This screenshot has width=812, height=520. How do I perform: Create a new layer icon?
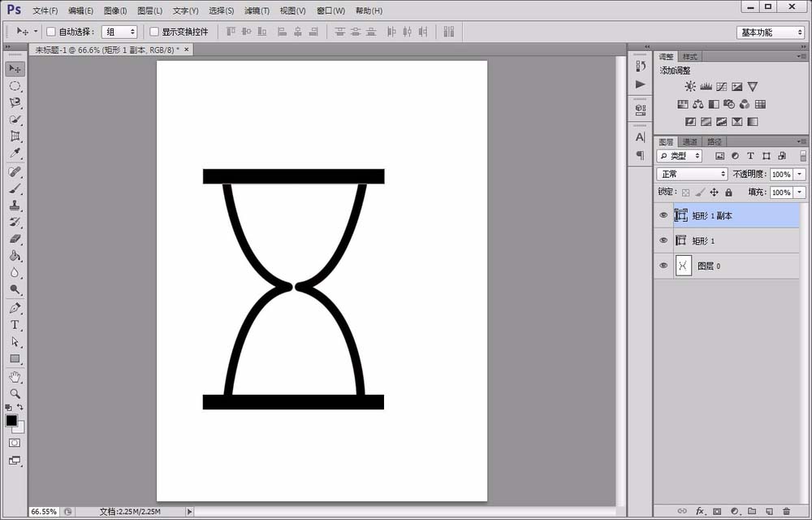[769, 511]
